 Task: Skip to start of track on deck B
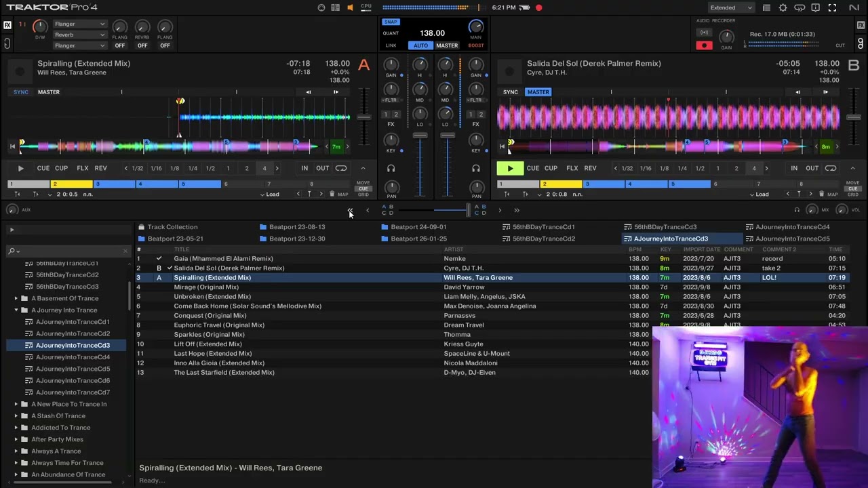tap(502, 146)
